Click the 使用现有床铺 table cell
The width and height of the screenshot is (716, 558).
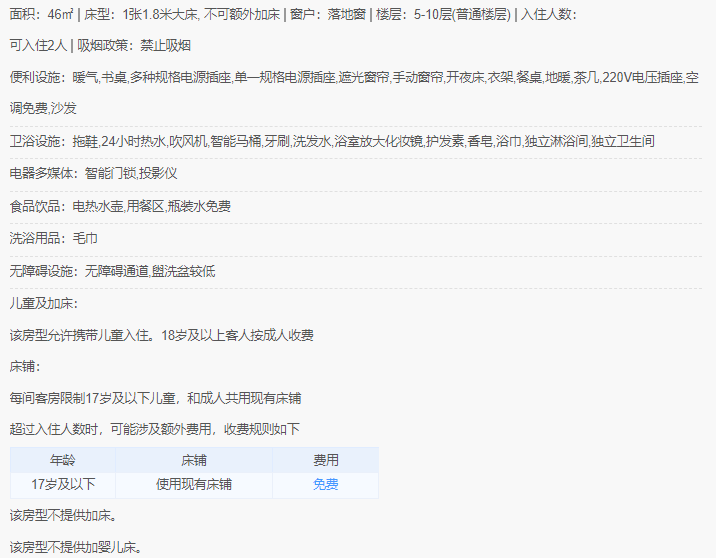coord(194,484)
